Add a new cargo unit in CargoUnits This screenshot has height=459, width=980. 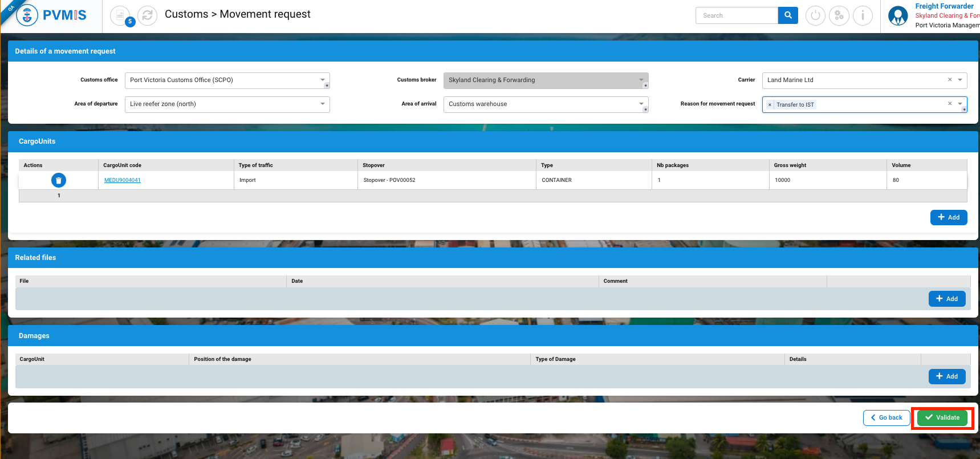948,217
